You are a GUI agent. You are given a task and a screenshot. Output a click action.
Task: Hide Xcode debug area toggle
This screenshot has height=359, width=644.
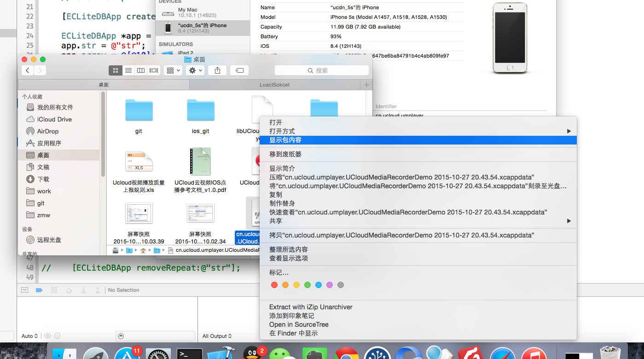pyautogui.click(x=25, y=290)
